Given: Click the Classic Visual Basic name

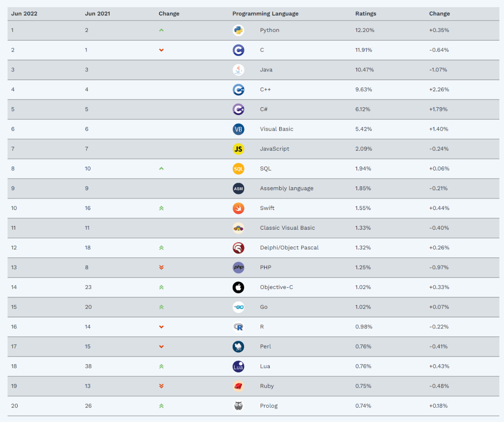Looking at the screenshot, I should 287,228.
